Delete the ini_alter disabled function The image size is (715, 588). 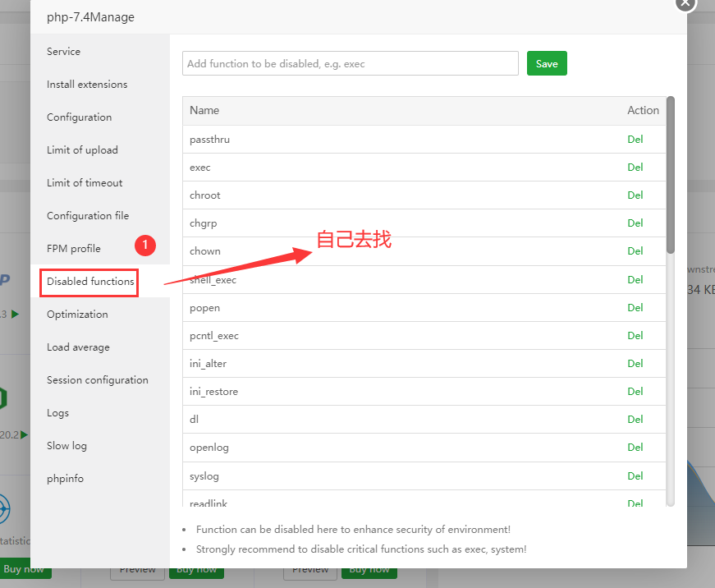click(635, 363)
